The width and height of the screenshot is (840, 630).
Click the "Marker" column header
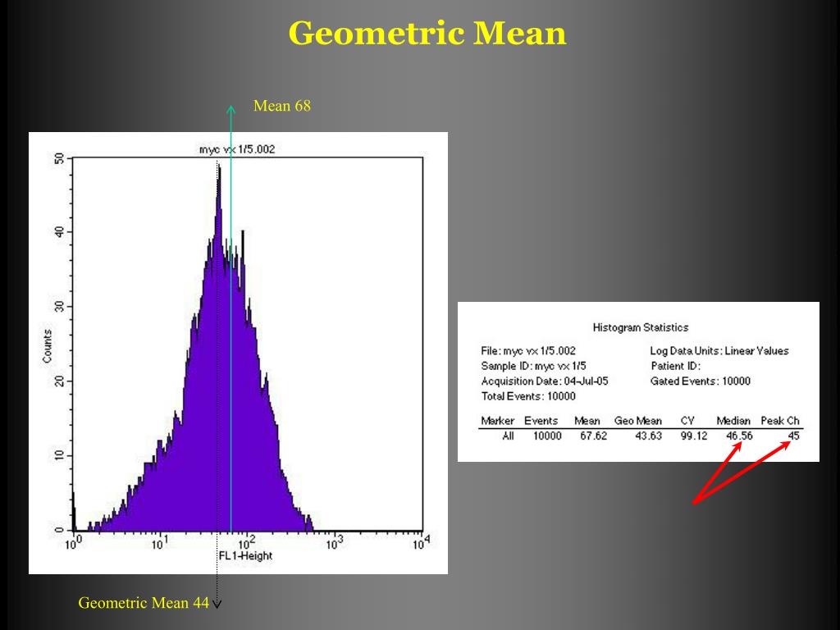point(498,421)
